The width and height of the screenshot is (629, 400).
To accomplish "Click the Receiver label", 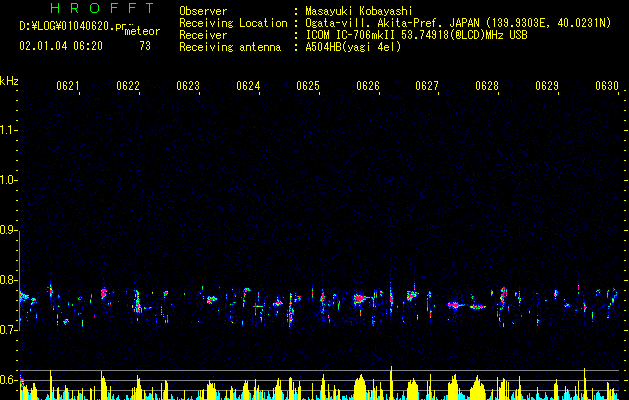I will point(203,35).
